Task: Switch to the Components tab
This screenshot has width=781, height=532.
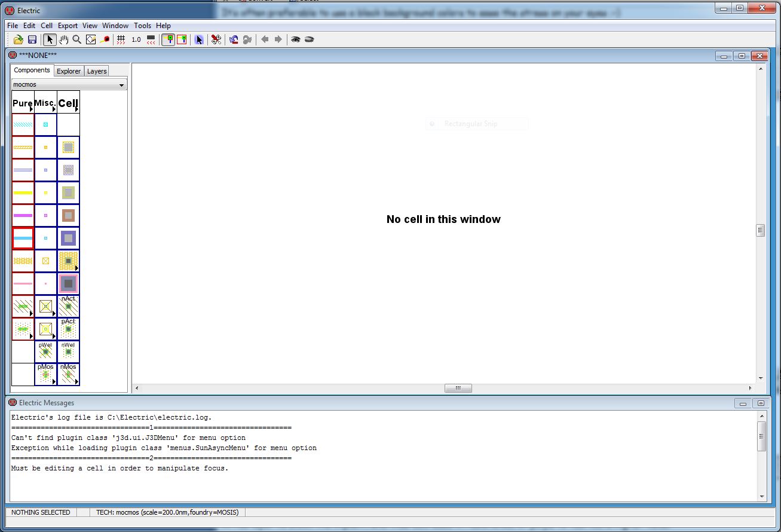Action: coord(32,71)
